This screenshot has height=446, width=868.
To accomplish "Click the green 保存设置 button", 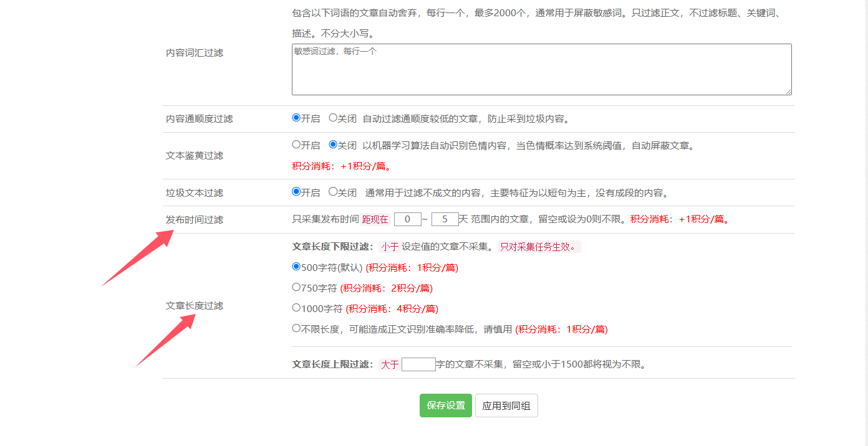I will [445, 406].
